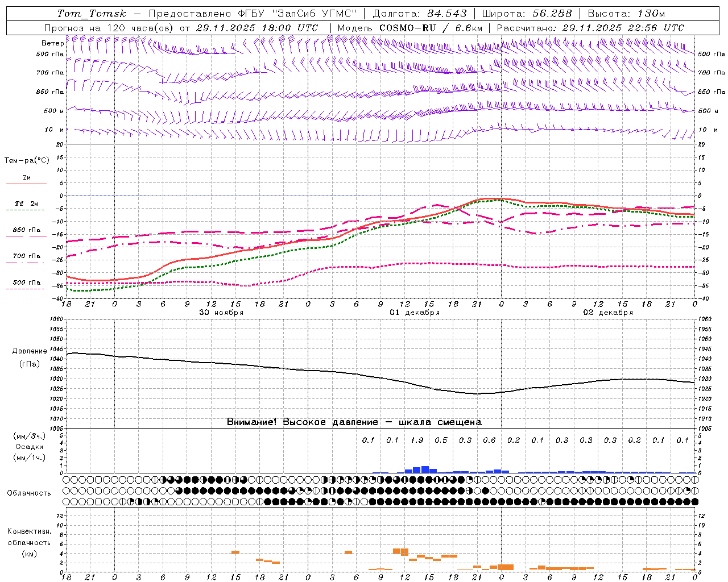This screenshot has height=582, width=728.
Task: Click the "Тем-ра(°C)" axis label
Action: (27, 161)
